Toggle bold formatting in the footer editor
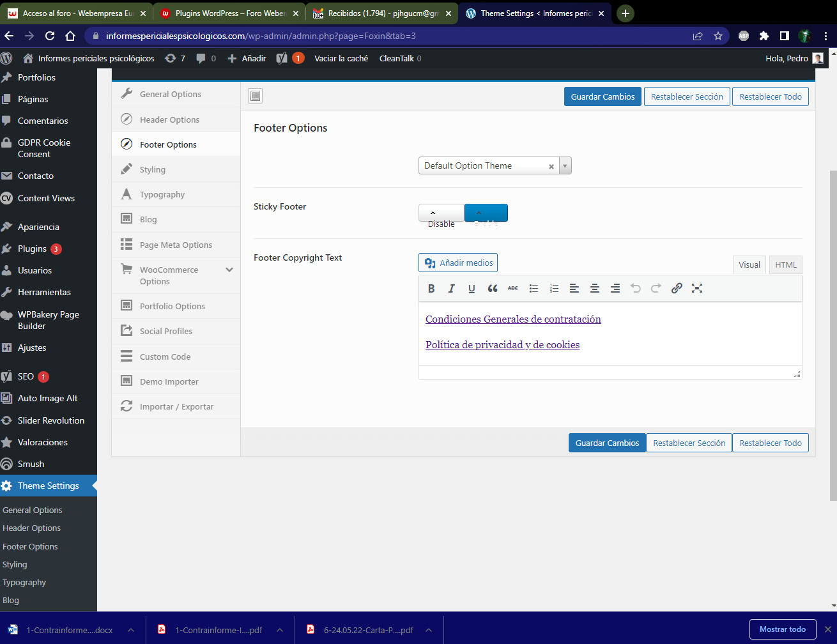 tap(431, 288)
